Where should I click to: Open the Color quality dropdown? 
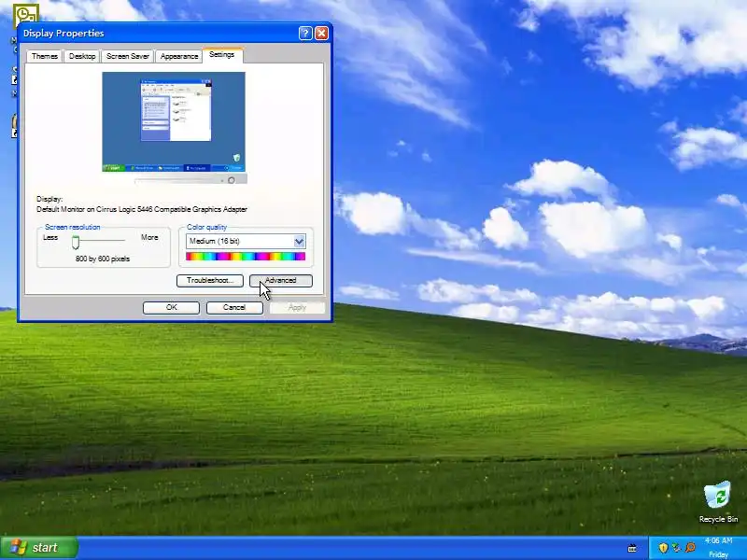click(246, 242)
